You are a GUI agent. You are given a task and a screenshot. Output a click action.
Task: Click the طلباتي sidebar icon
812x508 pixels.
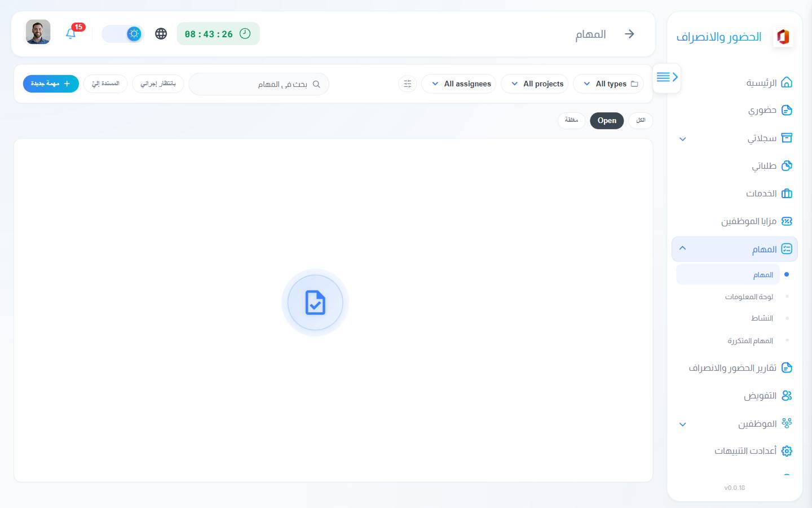tap(787, 166)
